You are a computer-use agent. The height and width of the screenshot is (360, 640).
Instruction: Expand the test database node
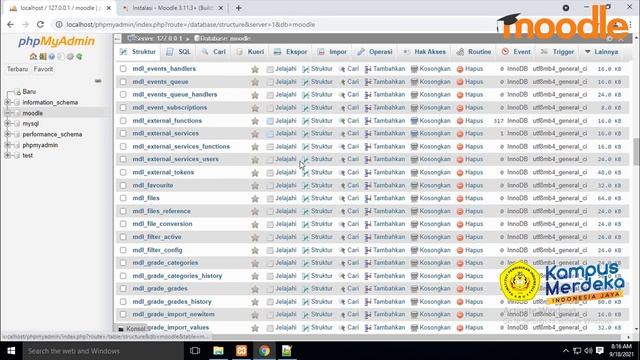[x=7, y=156]
